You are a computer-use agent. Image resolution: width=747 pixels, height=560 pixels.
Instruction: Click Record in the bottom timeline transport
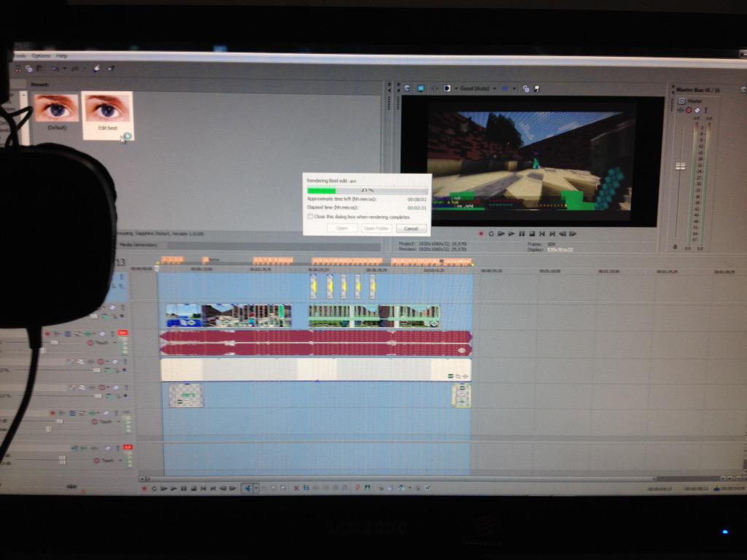click(144, 489)
